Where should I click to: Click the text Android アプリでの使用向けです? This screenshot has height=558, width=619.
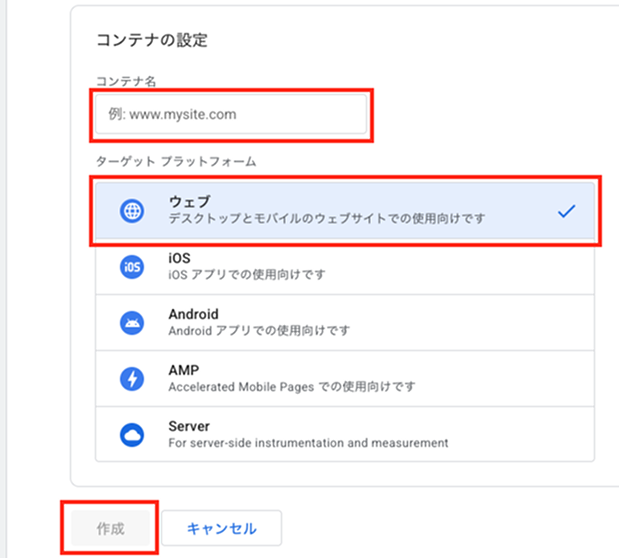(259, 331)
